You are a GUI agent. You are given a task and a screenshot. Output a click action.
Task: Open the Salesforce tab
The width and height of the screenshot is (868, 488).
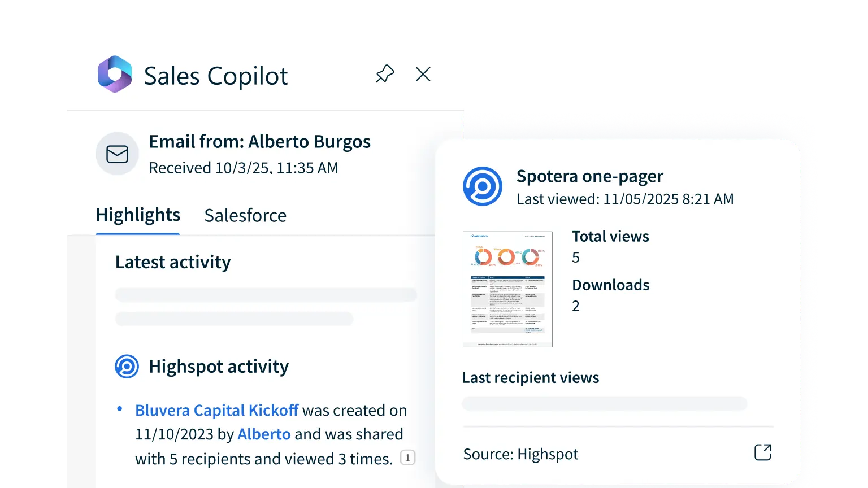245,216
